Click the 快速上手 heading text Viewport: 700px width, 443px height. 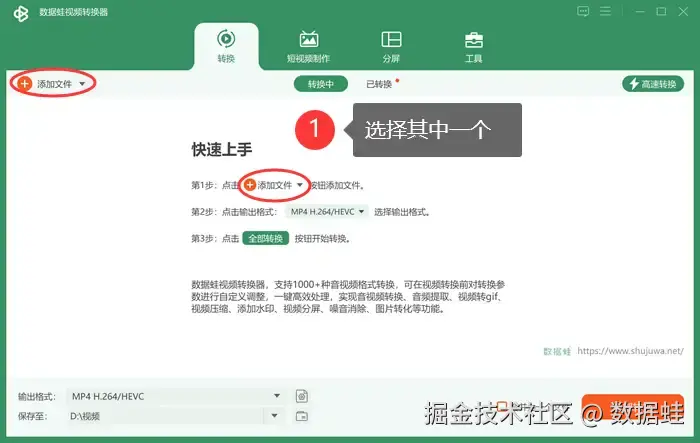click(x=222, y=150)
